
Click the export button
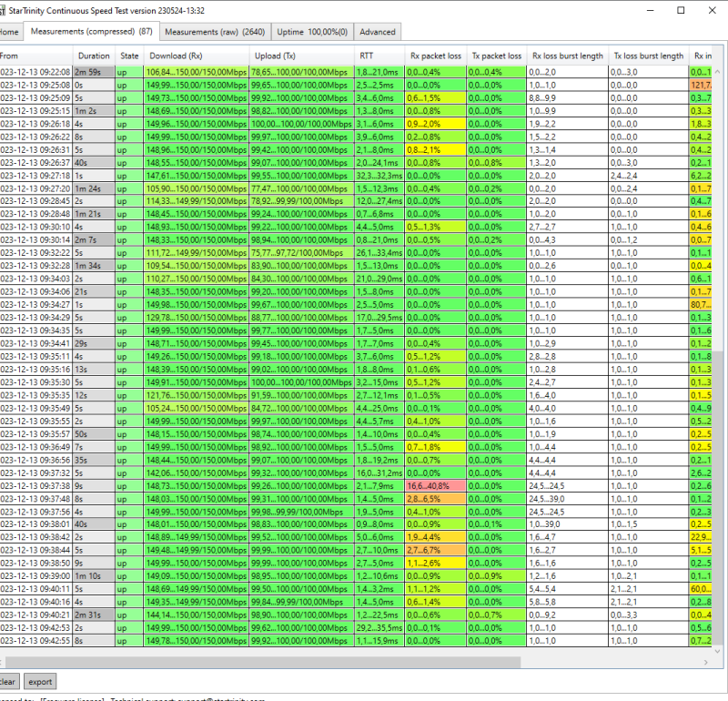pos(40,682)
